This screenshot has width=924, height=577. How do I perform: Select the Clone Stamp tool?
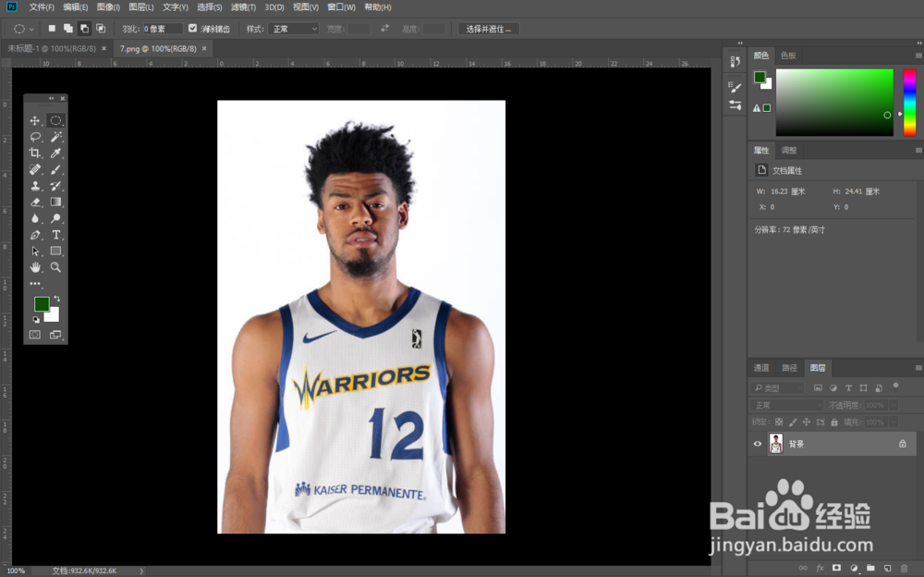coord(34,186)
